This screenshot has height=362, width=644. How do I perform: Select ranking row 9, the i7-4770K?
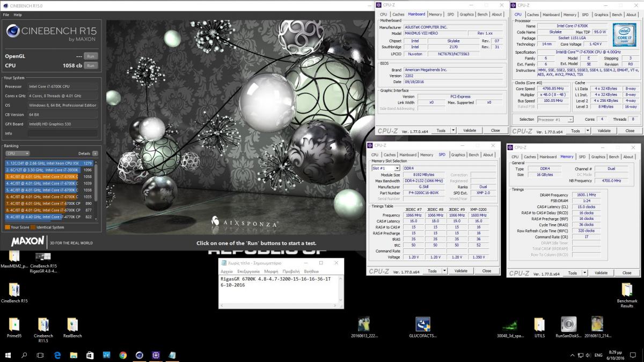point(49,217)
